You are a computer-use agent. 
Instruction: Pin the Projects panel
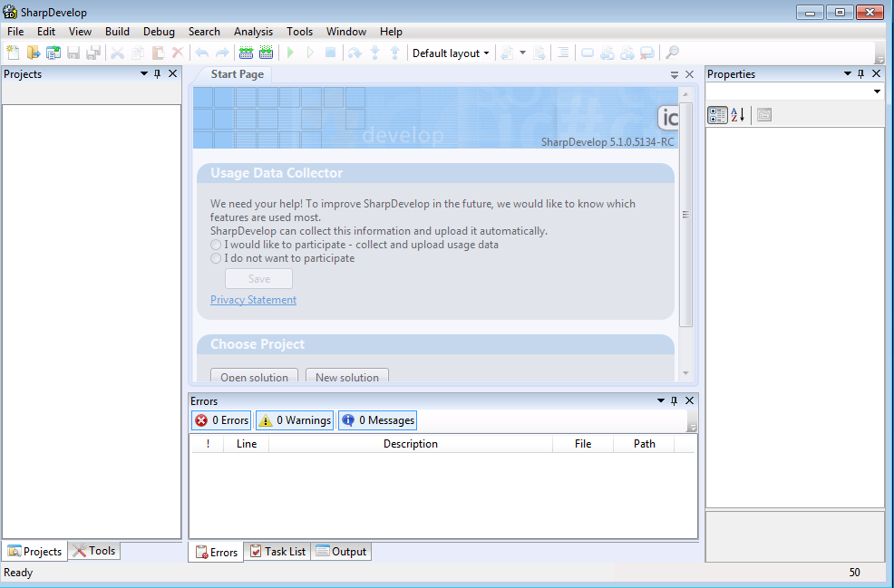(x=158, y=73)
